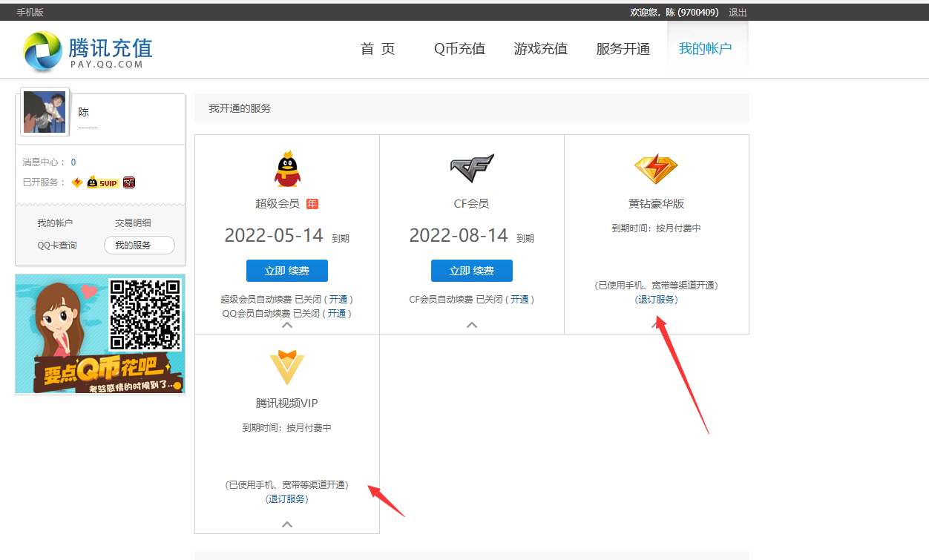Open the 黄钻豪华版 yellow diamond icon
The image size is (929, 560).
coord(656,167)
